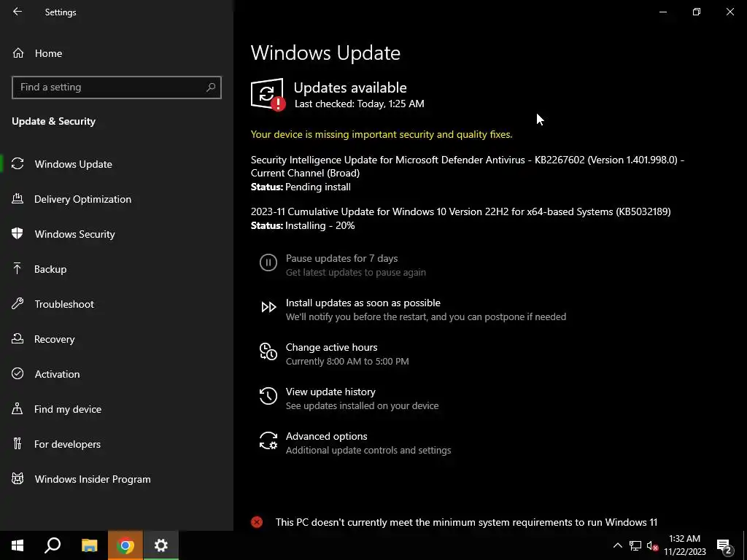Viewport: 747px width, 560px height.
Task: Open taskbar Search
Action: click(53, 545)
